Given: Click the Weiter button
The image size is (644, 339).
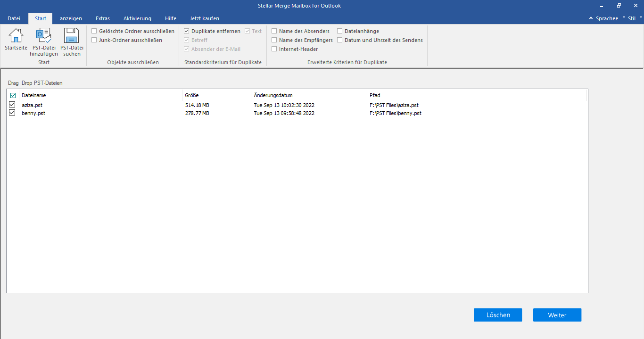Looking at the screenshot, I should point(557,315).
